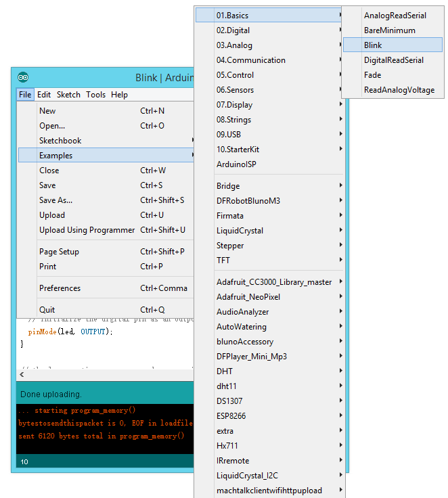This screenshot has width=448, height=498.
Task: Open the File menu
Action: (x=25, y=95)
